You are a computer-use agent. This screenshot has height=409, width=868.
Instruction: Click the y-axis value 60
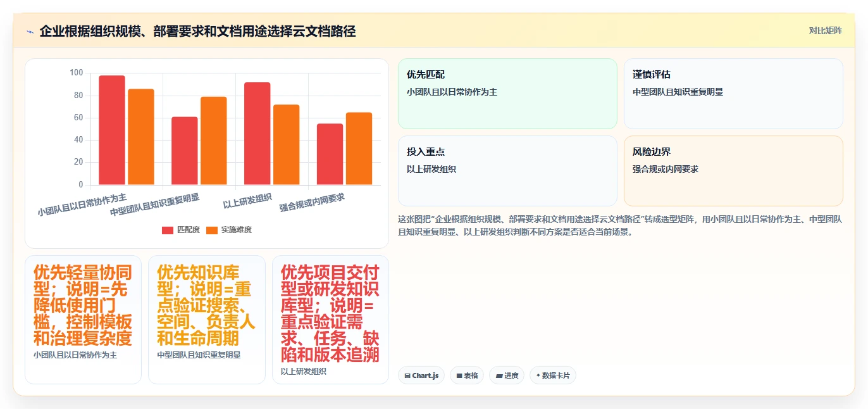click(78, 118)
